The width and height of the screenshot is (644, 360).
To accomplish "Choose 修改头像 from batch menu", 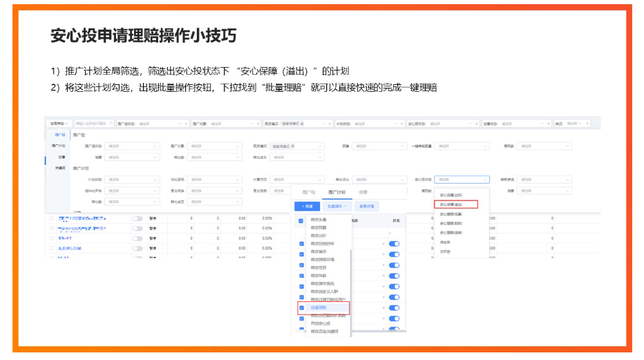I will [319, 220].
